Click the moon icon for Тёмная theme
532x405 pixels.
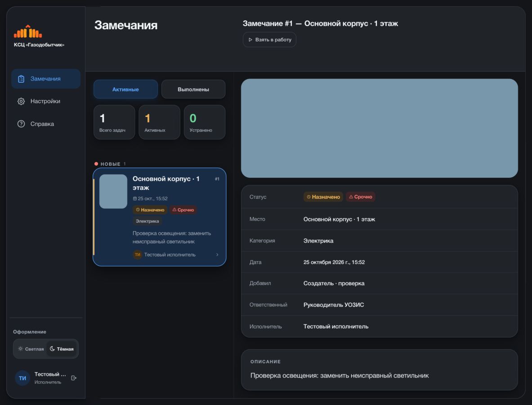52,349
